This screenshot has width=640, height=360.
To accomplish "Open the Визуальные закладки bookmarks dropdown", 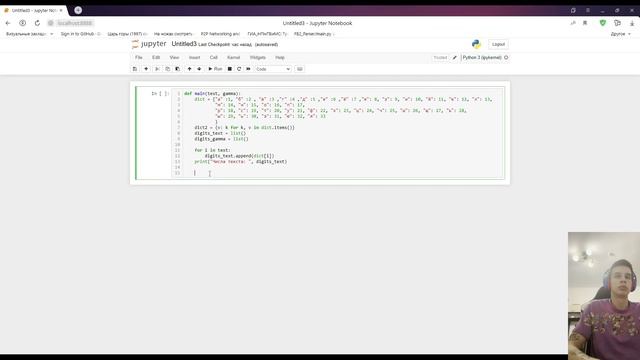I will [x=29, y=34].
